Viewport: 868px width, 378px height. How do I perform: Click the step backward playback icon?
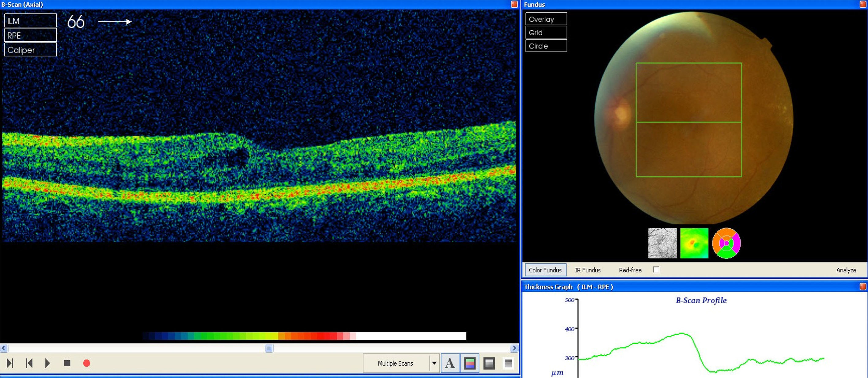point(29,363)
